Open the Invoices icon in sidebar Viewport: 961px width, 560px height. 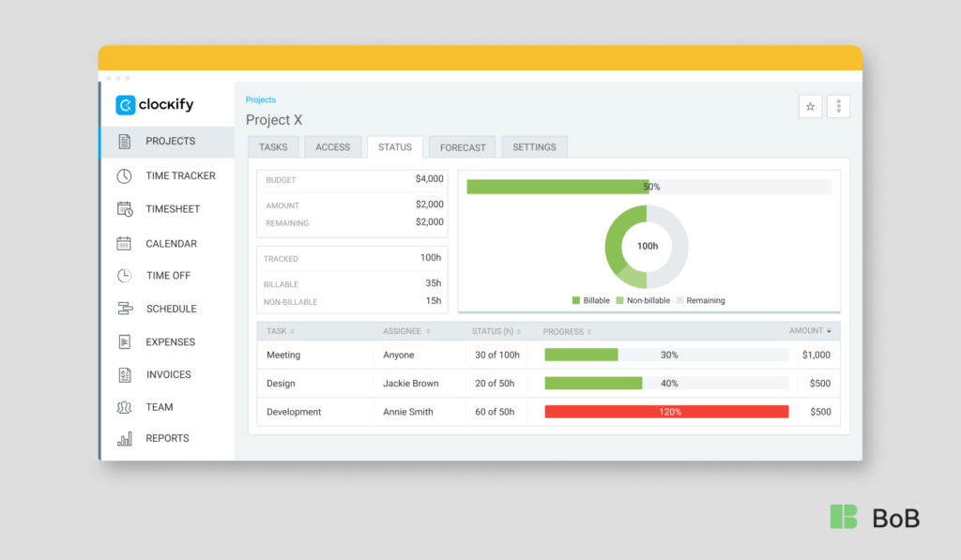pyautogui.click(x=123, y=374)
